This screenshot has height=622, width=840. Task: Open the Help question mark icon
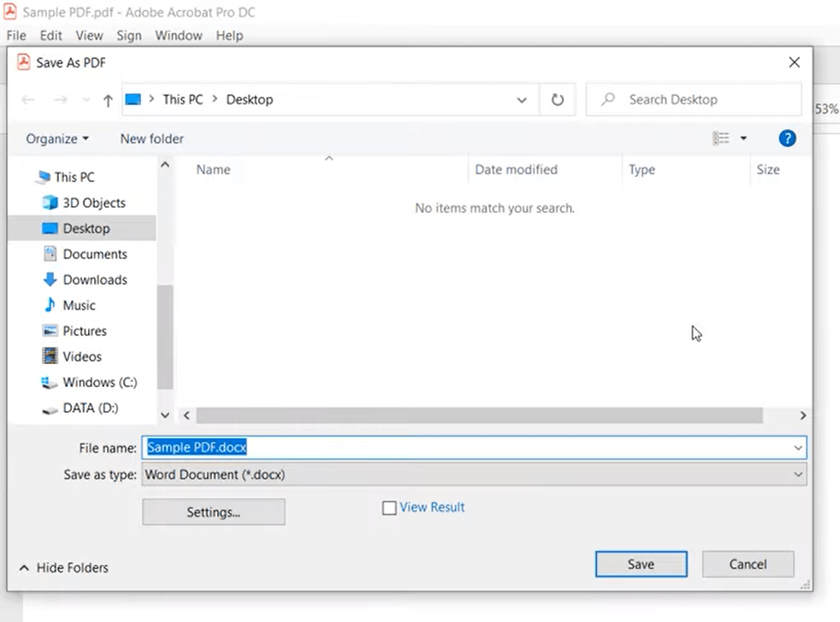pos(786,138)
